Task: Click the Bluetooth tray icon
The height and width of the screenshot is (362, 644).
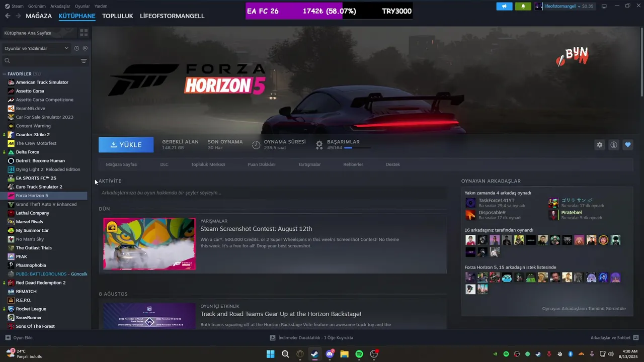Action: 571,354
